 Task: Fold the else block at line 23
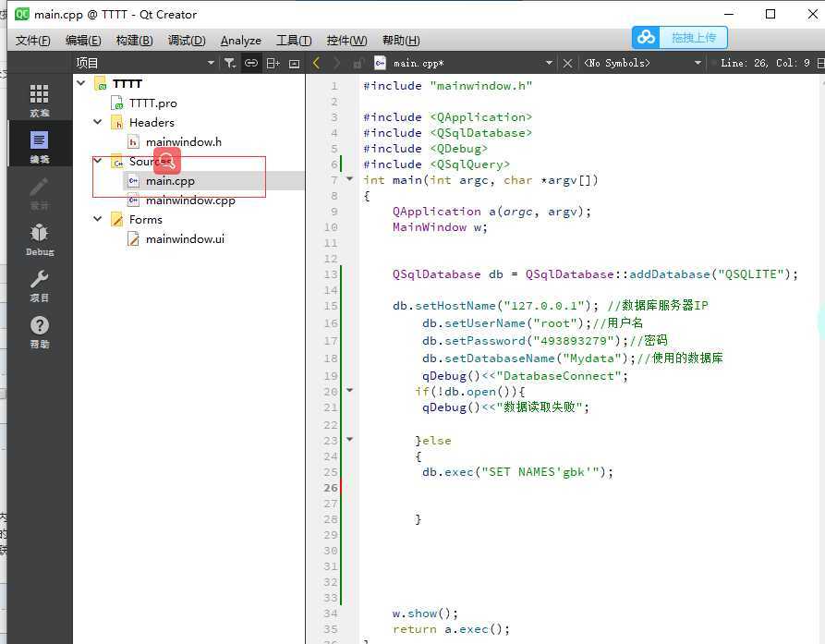tap(349, 438)
